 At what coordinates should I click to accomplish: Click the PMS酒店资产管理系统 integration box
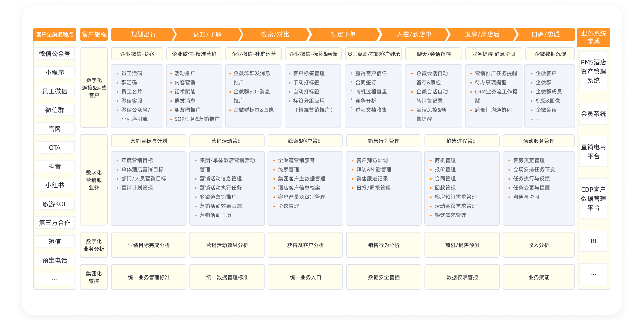click(593, 71)
